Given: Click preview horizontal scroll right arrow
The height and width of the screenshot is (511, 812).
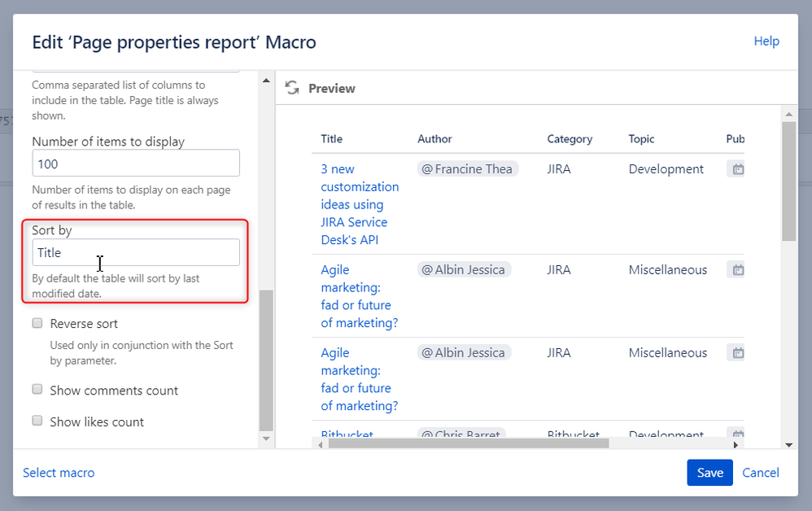Looking at the screenshot, I should (736, 444).
